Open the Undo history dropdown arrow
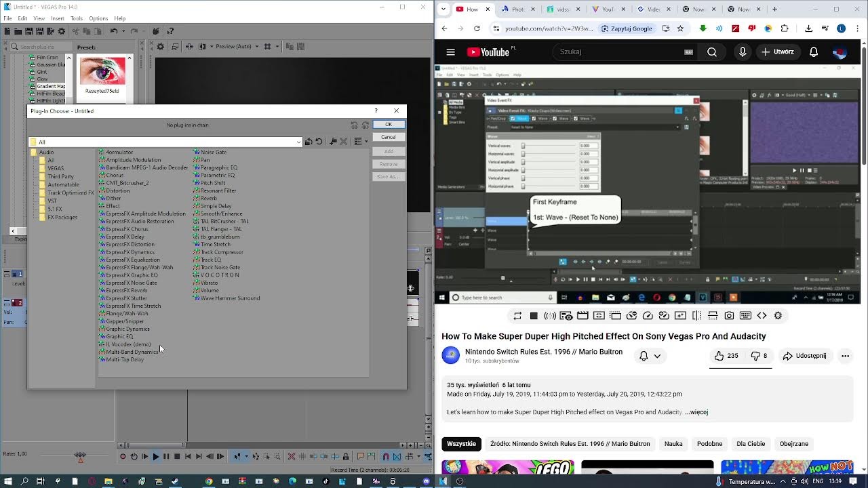 click(123, 31)
